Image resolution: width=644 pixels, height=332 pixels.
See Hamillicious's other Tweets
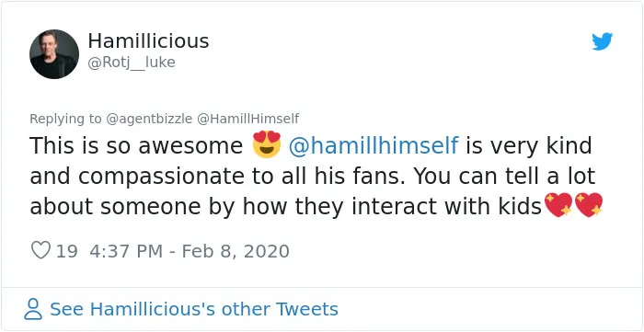194,309
